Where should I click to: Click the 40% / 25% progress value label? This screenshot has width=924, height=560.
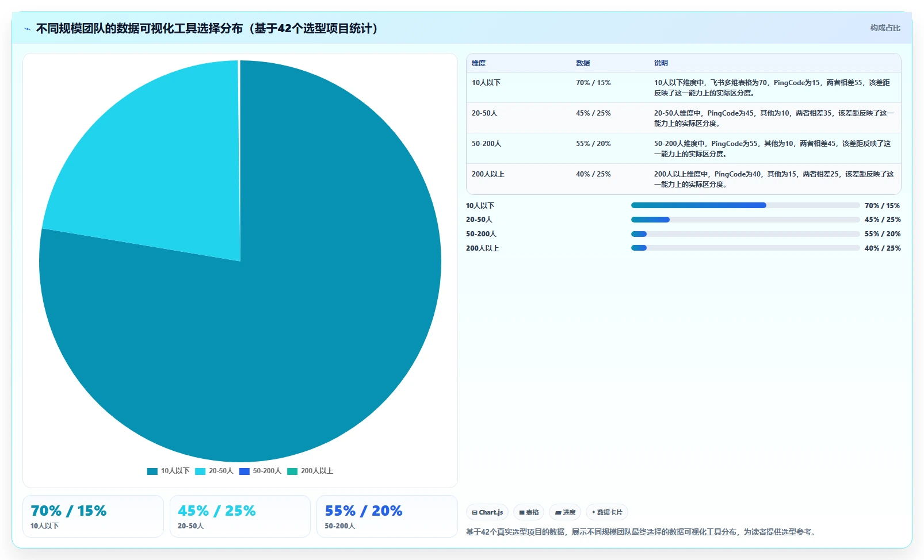tap(883, 248)
